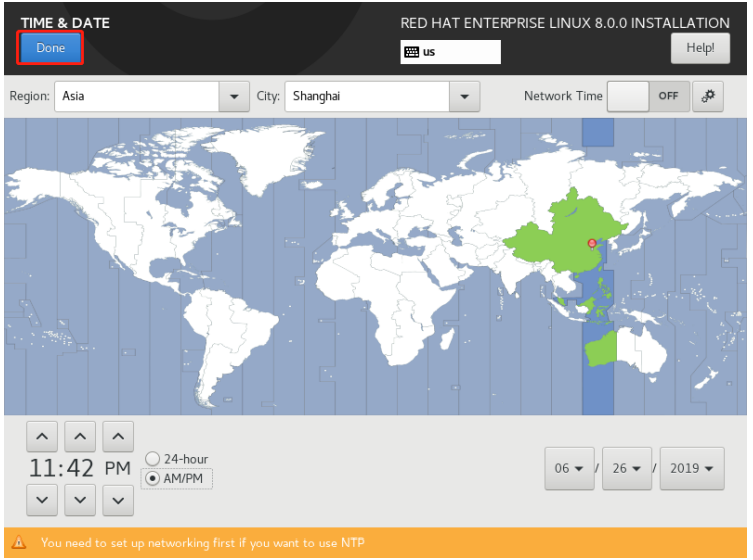753x560 pixels.
Task: Click the Done button
Action: 50,48
